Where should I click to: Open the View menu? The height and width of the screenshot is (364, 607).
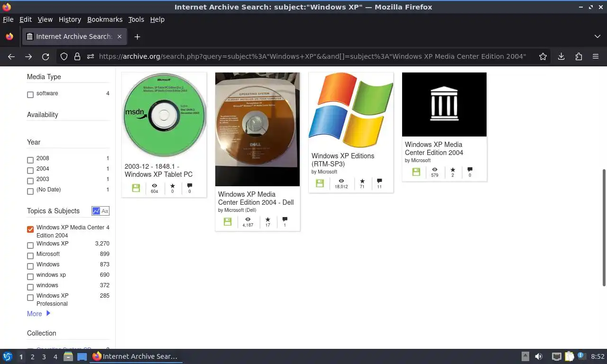(x=45, y=19)
